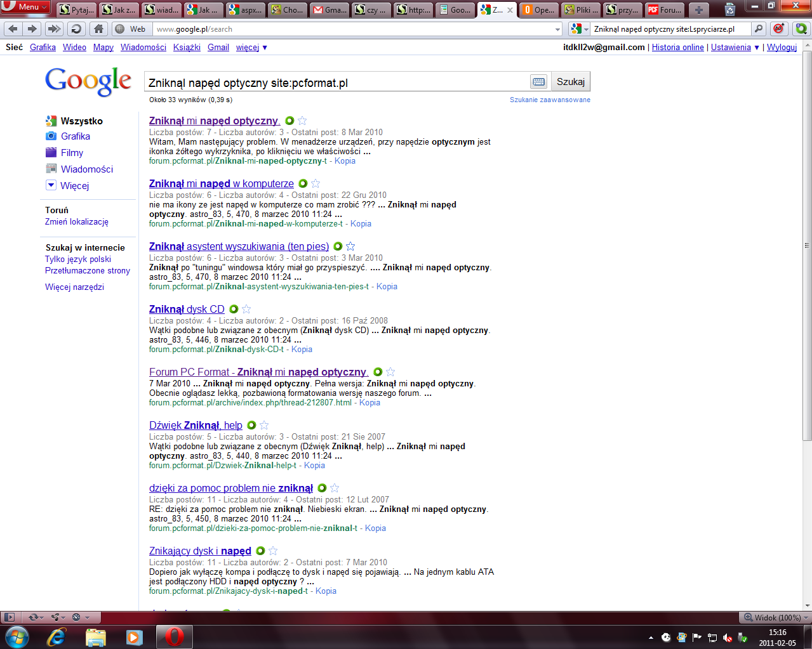
Task: Open the Opera Menu button
Action: tap(26, 7)
